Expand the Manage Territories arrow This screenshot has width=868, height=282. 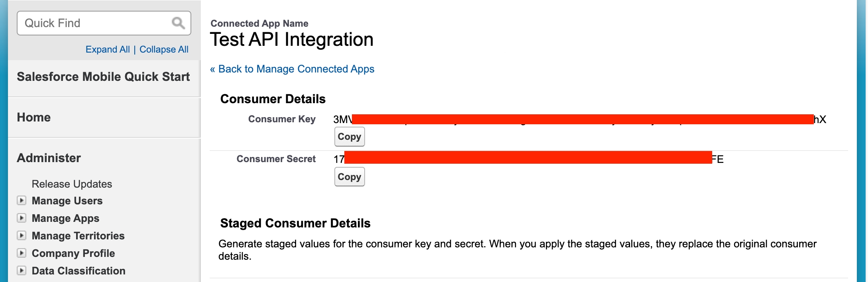pos(22,235)
